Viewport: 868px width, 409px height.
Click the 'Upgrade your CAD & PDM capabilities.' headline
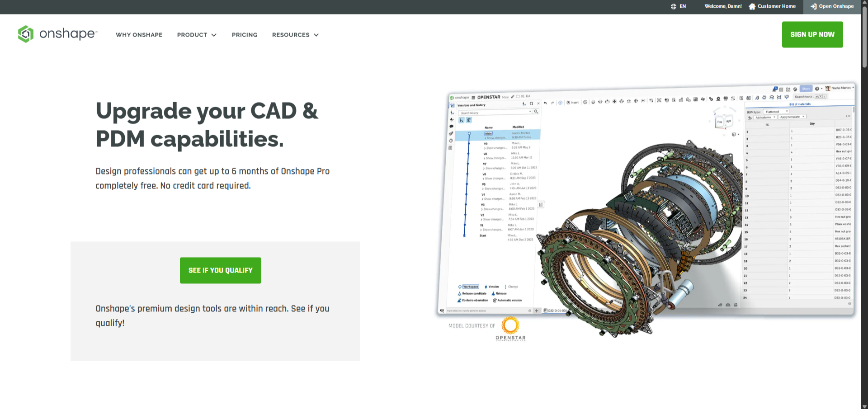pos(207,125)
